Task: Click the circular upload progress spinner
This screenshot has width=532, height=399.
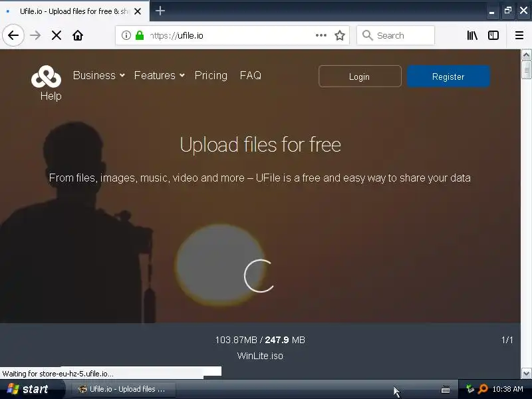Action: [259, 276]
